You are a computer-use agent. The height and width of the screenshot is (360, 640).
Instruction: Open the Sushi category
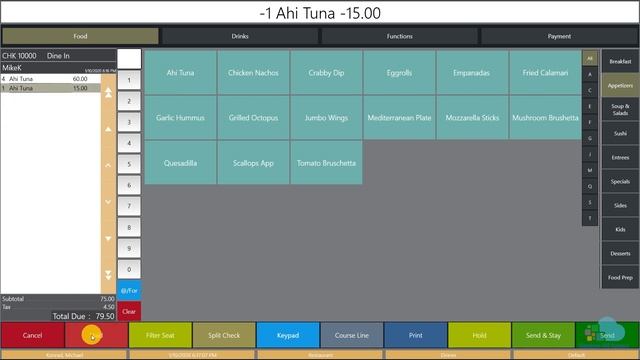point(620,133)
